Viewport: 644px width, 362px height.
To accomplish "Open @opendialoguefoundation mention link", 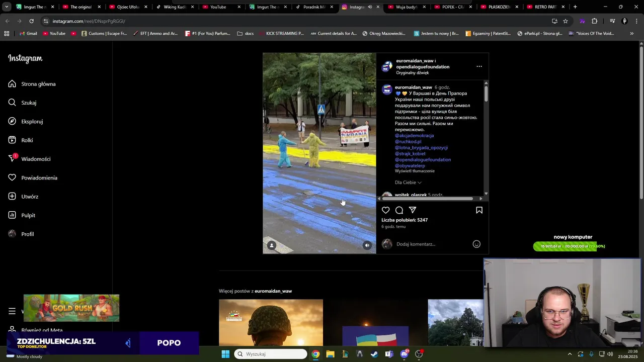I will 423,160.
